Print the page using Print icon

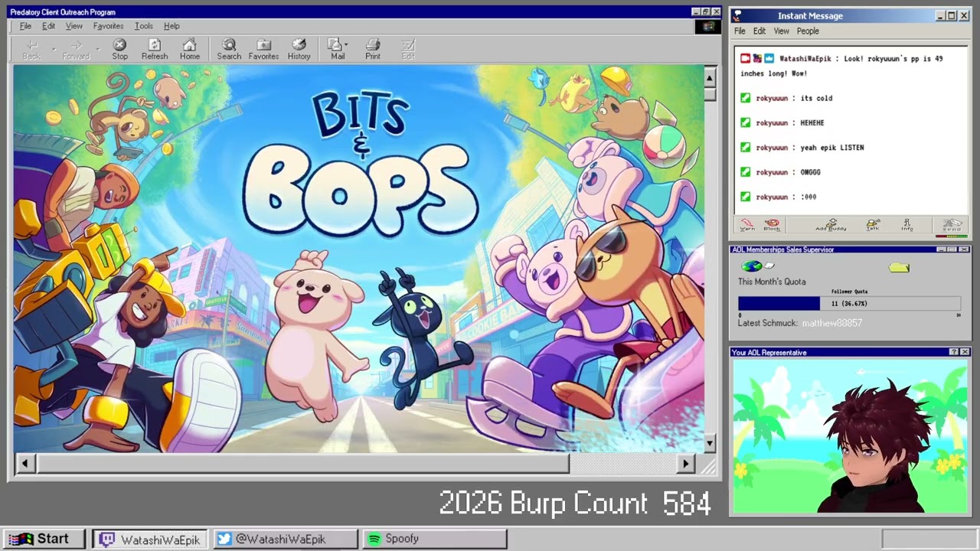[x=373, y=50]
